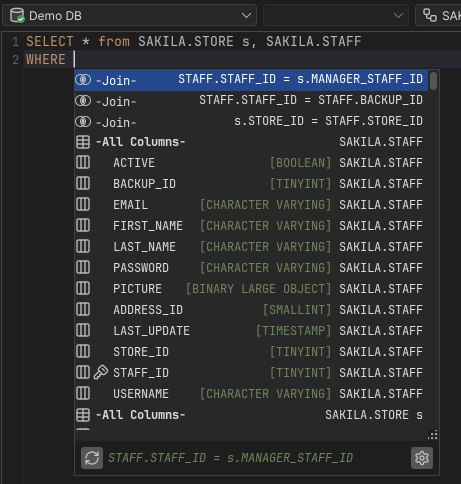
Task: Click line number 1 in gutter
Action: 15,42
